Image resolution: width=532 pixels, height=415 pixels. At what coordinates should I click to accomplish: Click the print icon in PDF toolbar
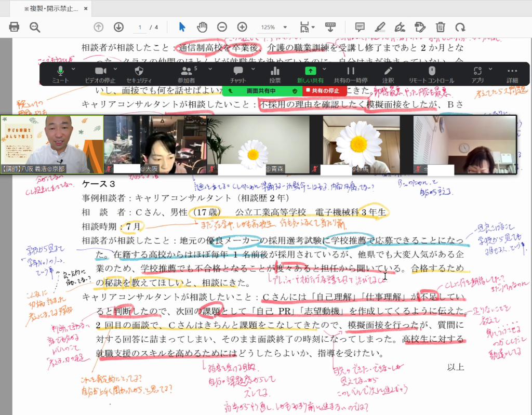coord(14,27)
